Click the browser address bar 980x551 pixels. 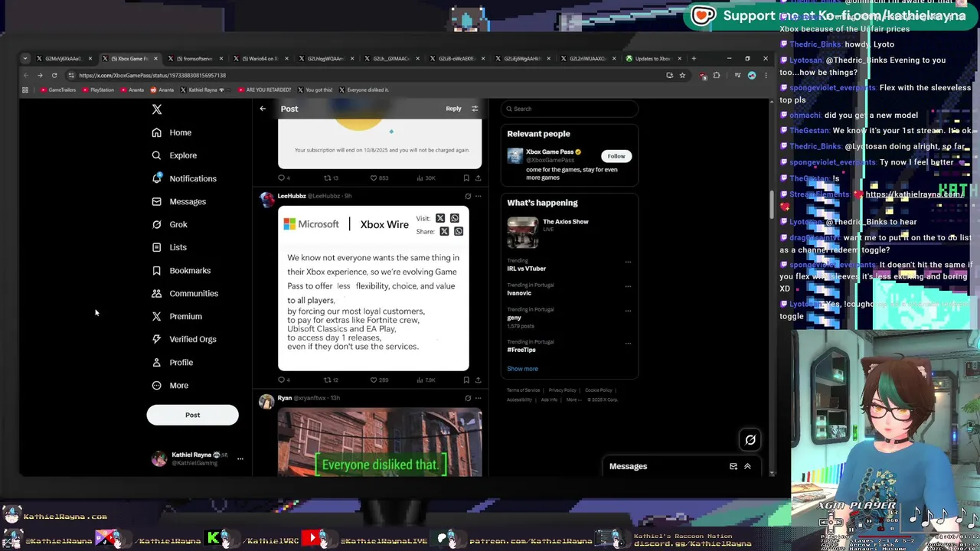pyautogui.click(x=367, y=75)
